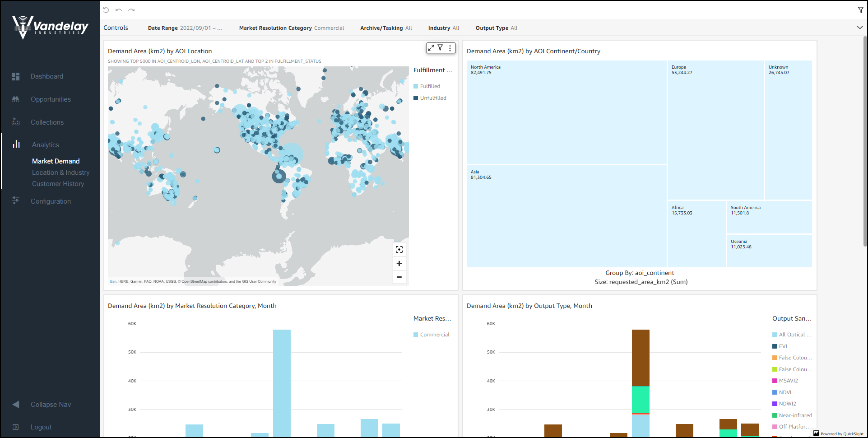Image resolution: width=868 pixels, height=438 pixels.
Task: Open the filter funnel icon at top right
Action: pos(860,10)
